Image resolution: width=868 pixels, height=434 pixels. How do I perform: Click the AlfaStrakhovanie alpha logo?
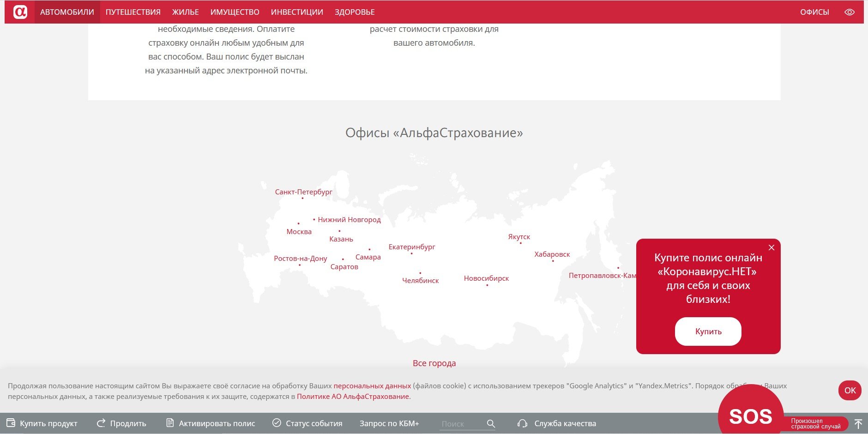(x=20, y=12)
